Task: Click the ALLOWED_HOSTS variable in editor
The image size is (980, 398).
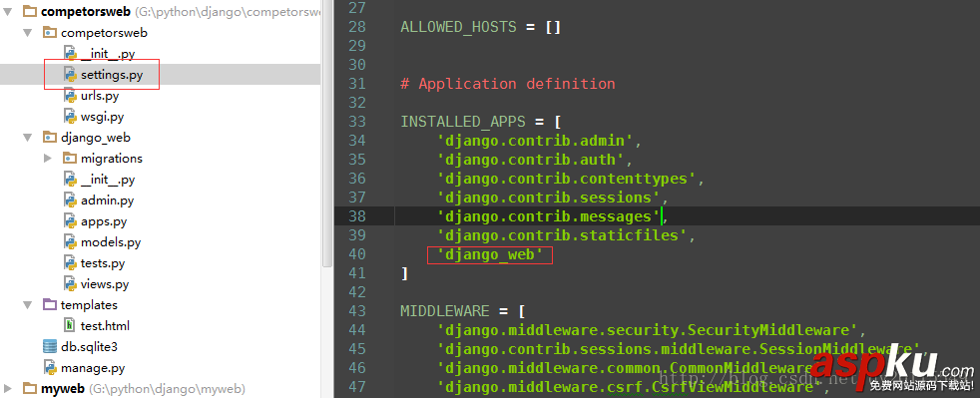Action: [x=459, y=27]
